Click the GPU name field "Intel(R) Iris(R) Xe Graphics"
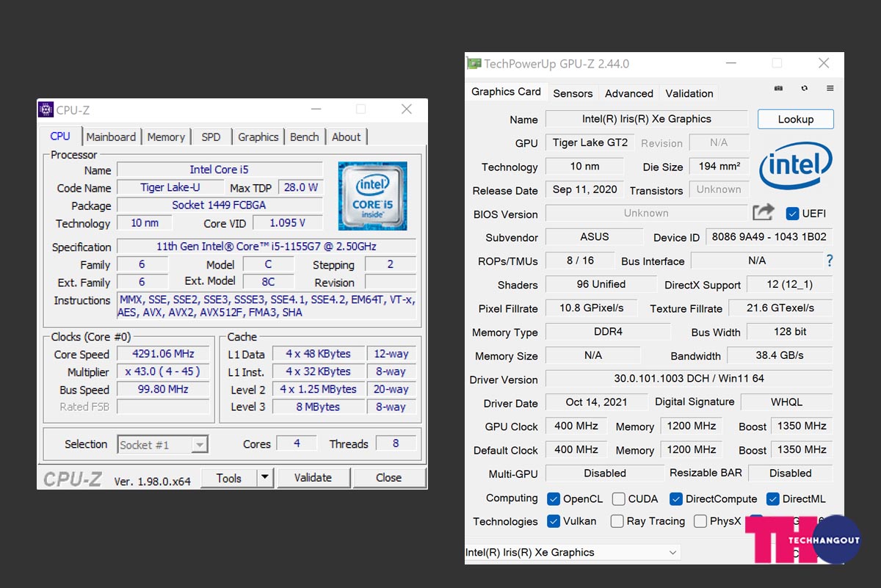The image size is (881, 588). tap(647, 119)
